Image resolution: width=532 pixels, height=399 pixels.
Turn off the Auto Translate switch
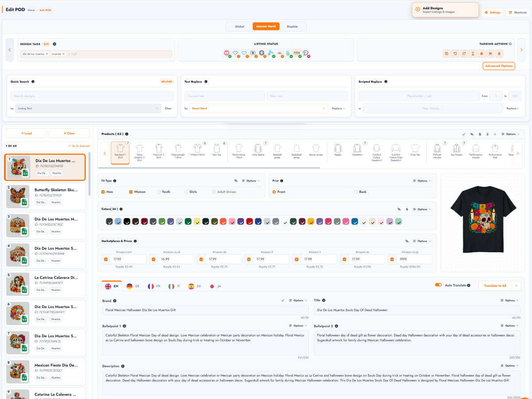click(438, 285)
